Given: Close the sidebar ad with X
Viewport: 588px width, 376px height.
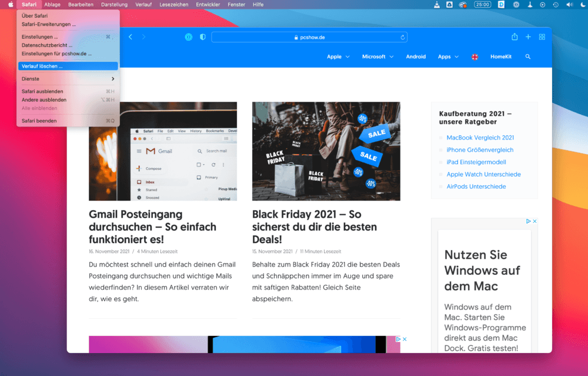Looking at the screenshot, I should pos(534,221).
